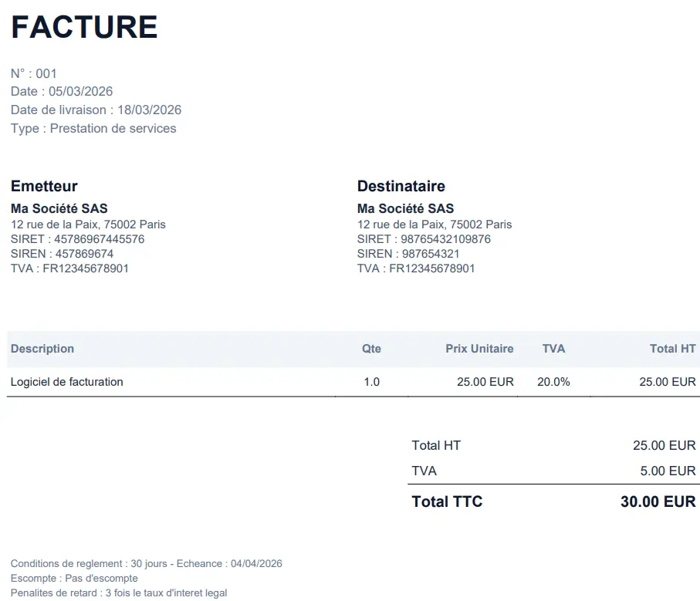Select the Logiciel de facturation line item
Image resolution: width=700 pixels, height=601 pixels.
click(x=67, y=382)
